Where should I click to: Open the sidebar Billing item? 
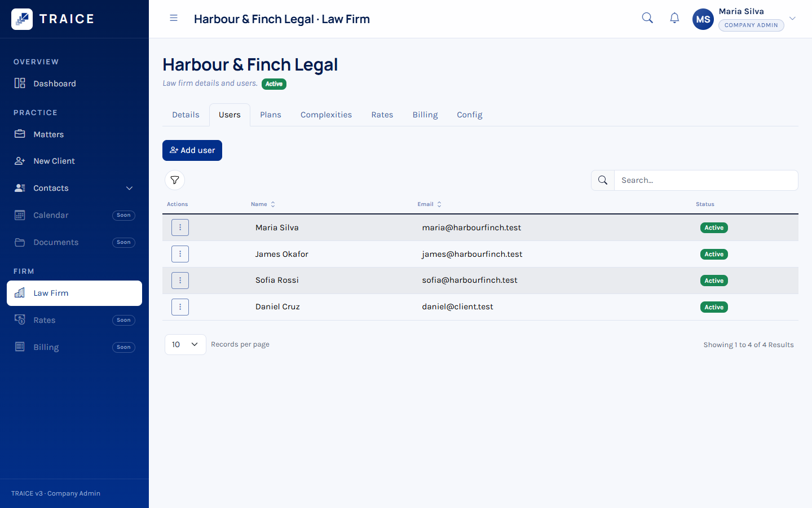tap(74, 347)
